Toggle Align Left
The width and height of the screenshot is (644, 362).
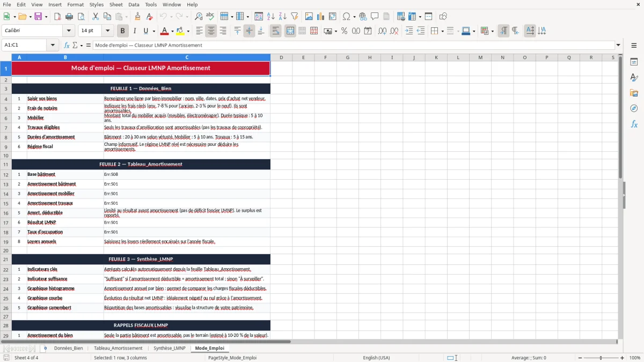click(200, 31)
